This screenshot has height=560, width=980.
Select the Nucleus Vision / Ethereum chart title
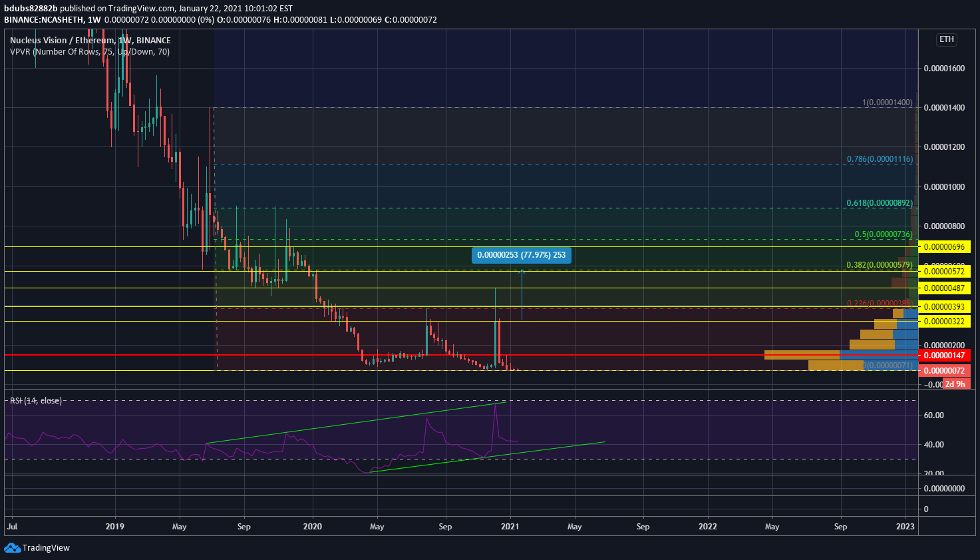90,40
